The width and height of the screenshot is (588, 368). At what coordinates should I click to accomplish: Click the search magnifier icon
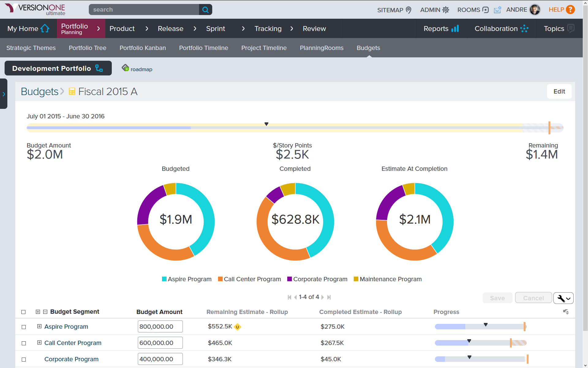[x=205, y=10]
